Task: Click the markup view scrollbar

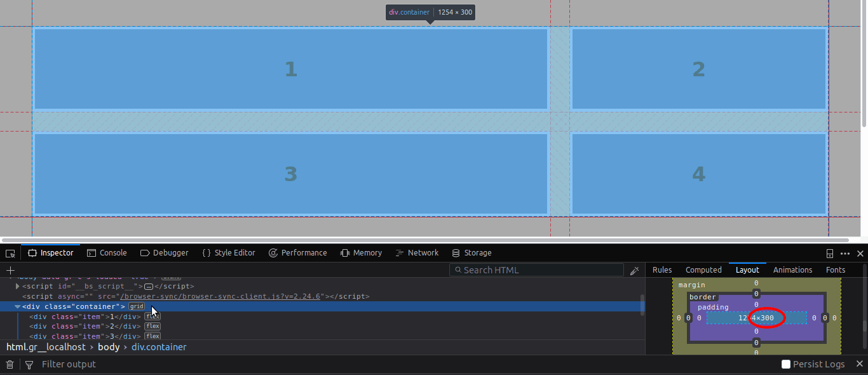Action: (642, 304)
